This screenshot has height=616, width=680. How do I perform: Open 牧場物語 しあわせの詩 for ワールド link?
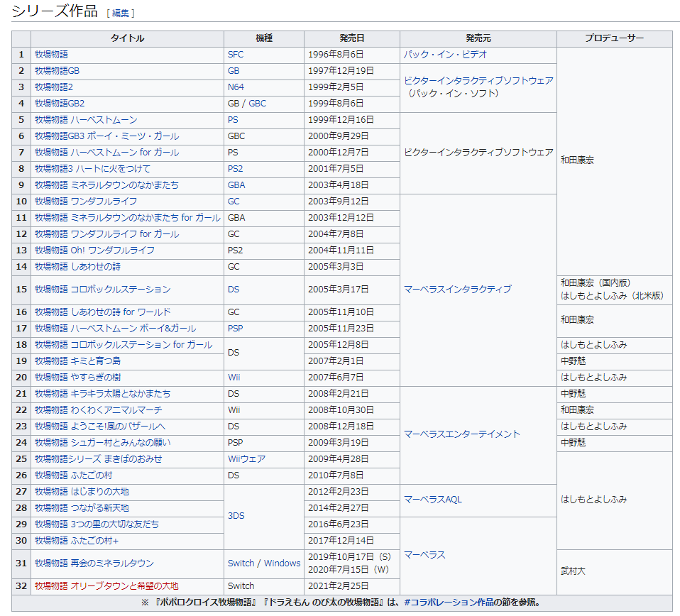point(103,312)
